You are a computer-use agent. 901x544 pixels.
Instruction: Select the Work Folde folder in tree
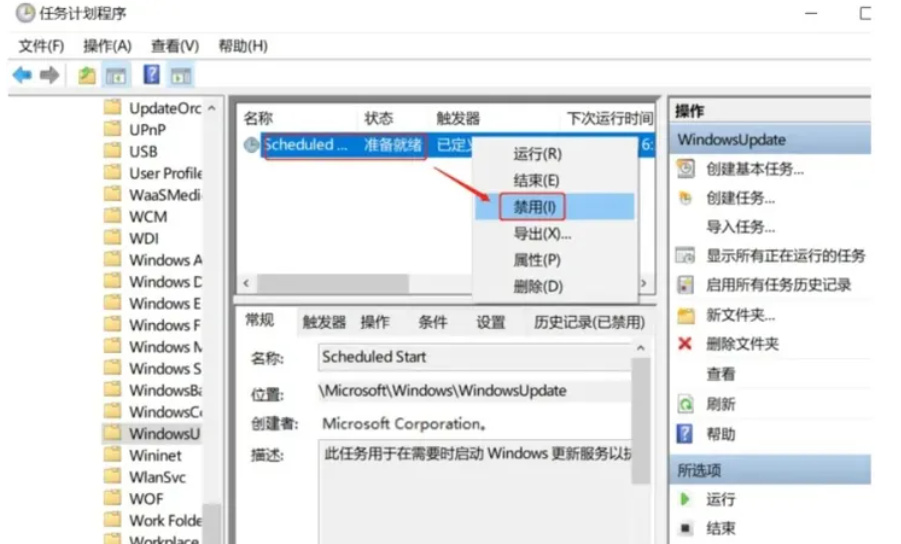[165, 520]
